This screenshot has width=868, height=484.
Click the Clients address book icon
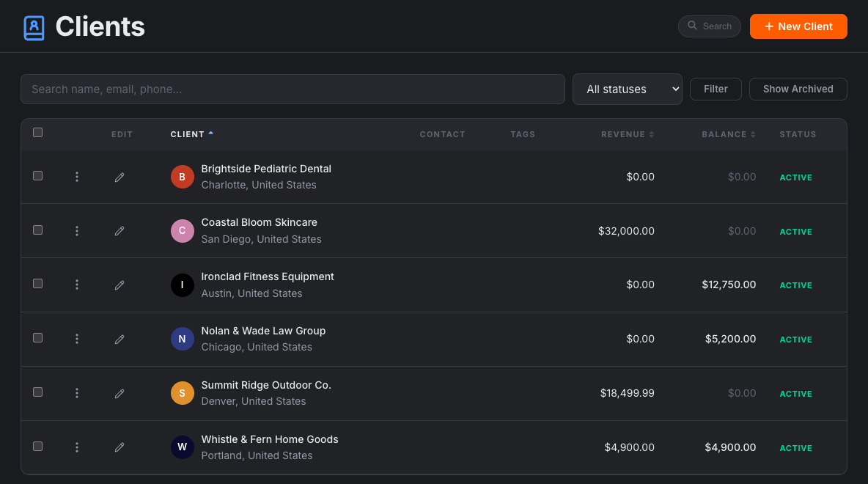click(x=34, y=28)
